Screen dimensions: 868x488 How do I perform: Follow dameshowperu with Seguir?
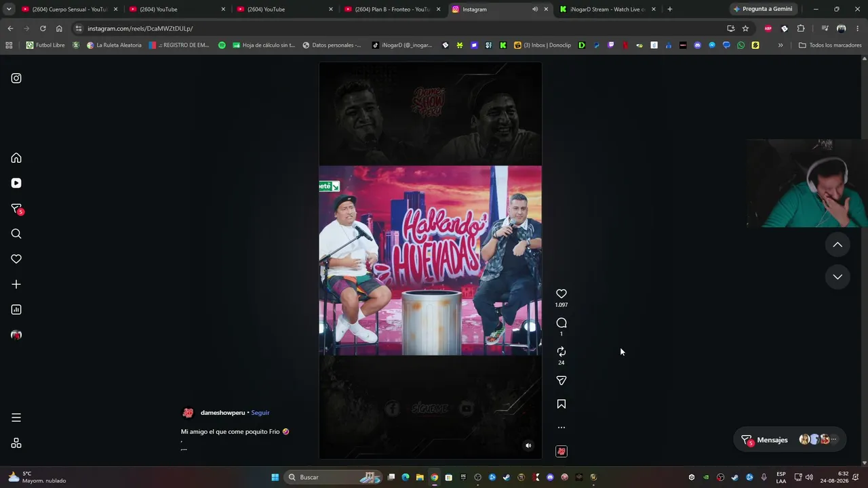point(260,413)
